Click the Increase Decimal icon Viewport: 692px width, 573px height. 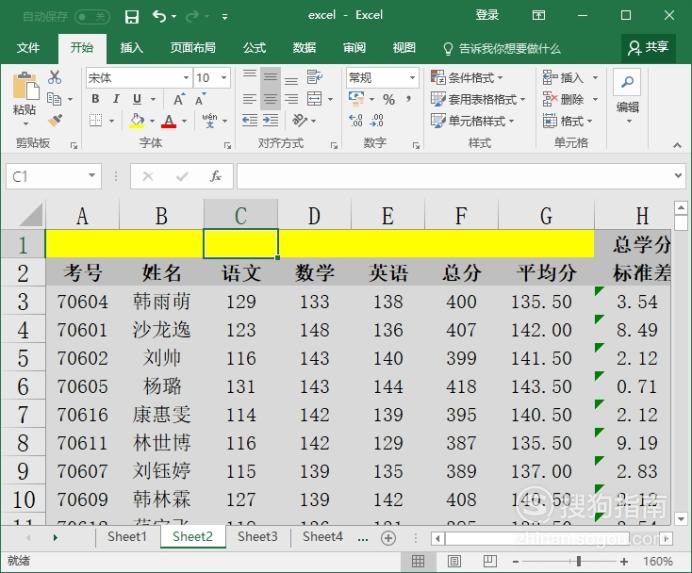tap(356, 120)
